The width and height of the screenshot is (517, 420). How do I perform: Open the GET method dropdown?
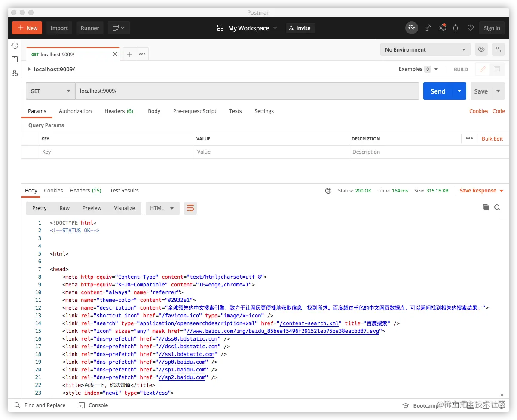[x=50, y=91]
